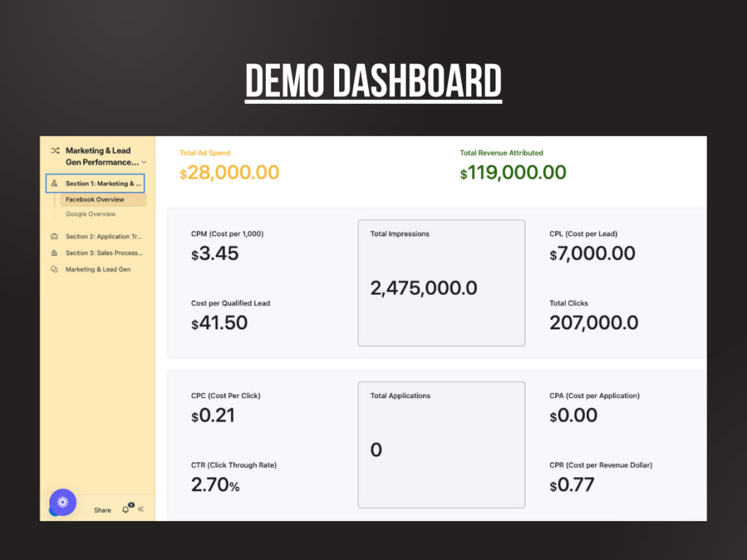
Task: Click the $41.50 value
Action: 219,323
